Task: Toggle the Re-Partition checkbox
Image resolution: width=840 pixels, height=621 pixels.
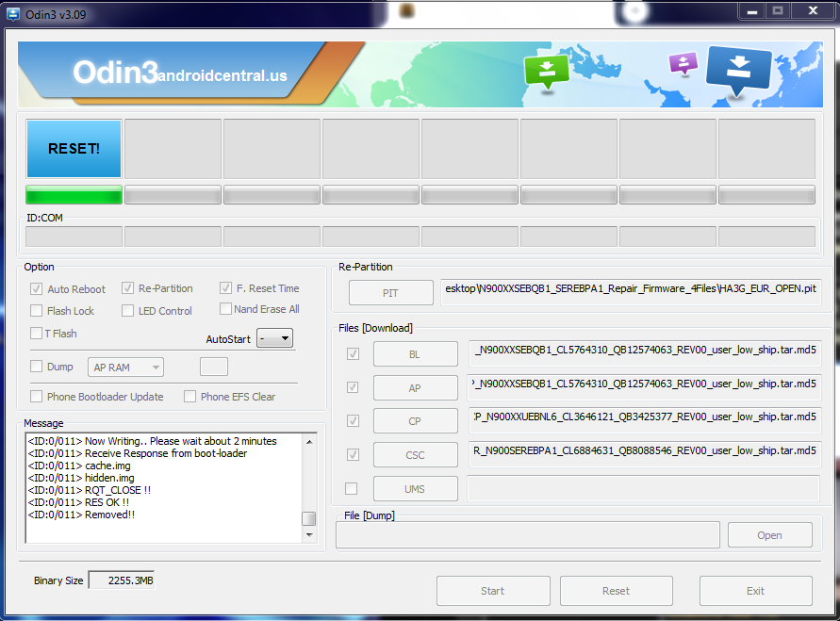Action: pyautogui.click(x=127, y=288)
